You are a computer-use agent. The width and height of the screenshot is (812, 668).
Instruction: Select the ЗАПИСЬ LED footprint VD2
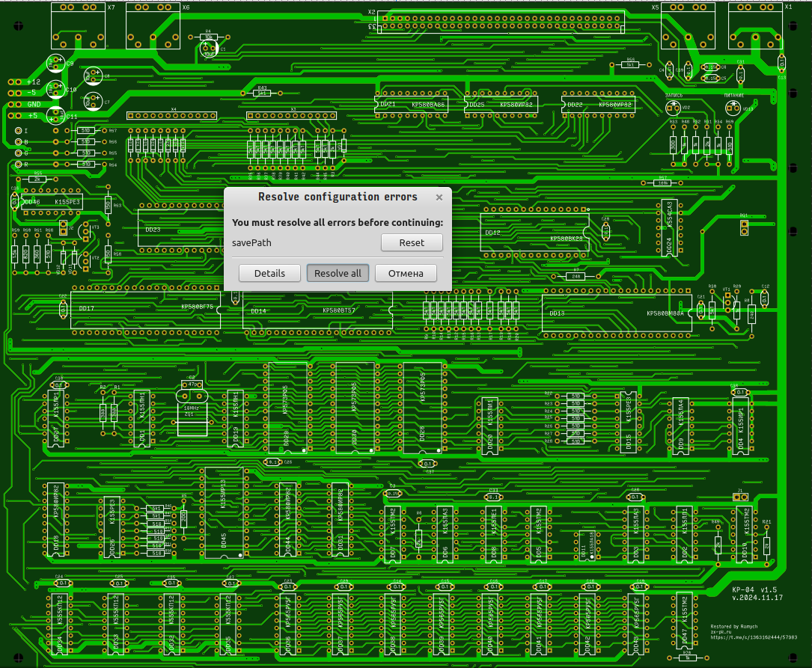click(x=672, y=108)
